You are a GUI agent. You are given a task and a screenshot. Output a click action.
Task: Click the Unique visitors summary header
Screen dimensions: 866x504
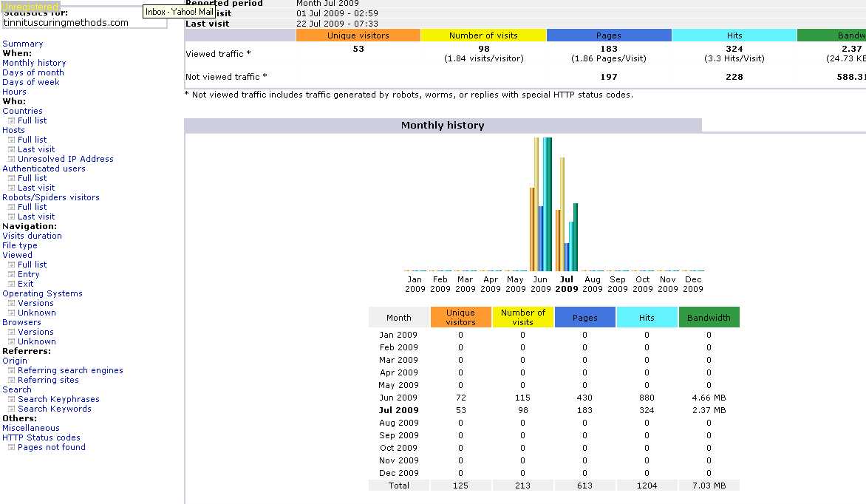tap(358, 35)
